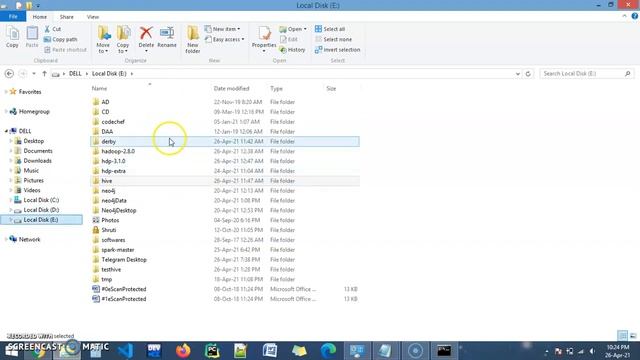Open Properties of selected item

[x=264, y=40]
